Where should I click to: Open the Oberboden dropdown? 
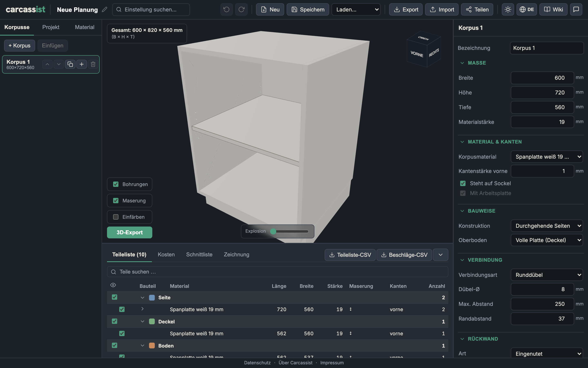[x=547, y=240]
